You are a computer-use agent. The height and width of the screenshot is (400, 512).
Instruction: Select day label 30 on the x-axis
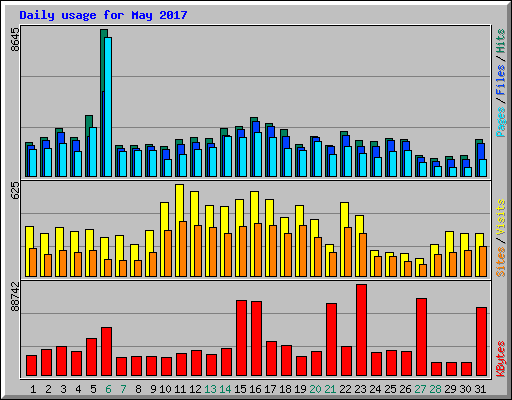(465, 389)
